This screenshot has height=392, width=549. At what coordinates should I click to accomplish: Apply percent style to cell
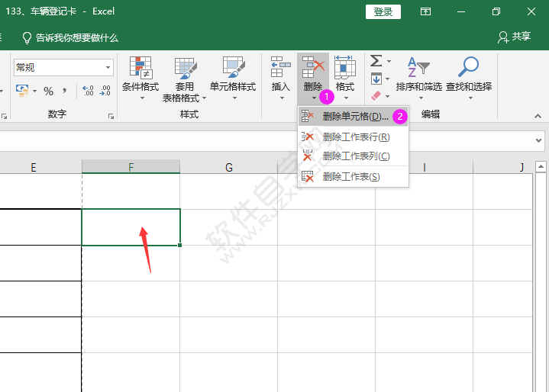[x=48, y=92]
